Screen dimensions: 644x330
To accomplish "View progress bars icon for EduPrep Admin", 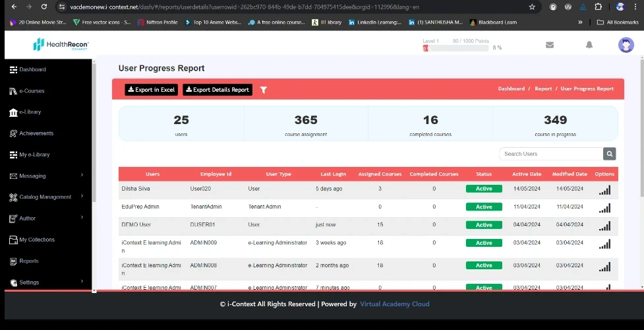I will [604, 208].
